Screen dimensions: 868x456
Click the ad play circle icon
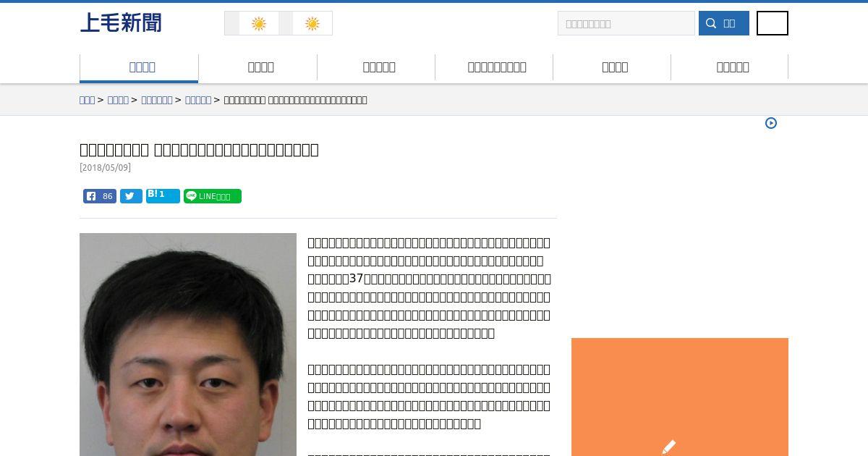pyautogui.click(x=771, y=123)
